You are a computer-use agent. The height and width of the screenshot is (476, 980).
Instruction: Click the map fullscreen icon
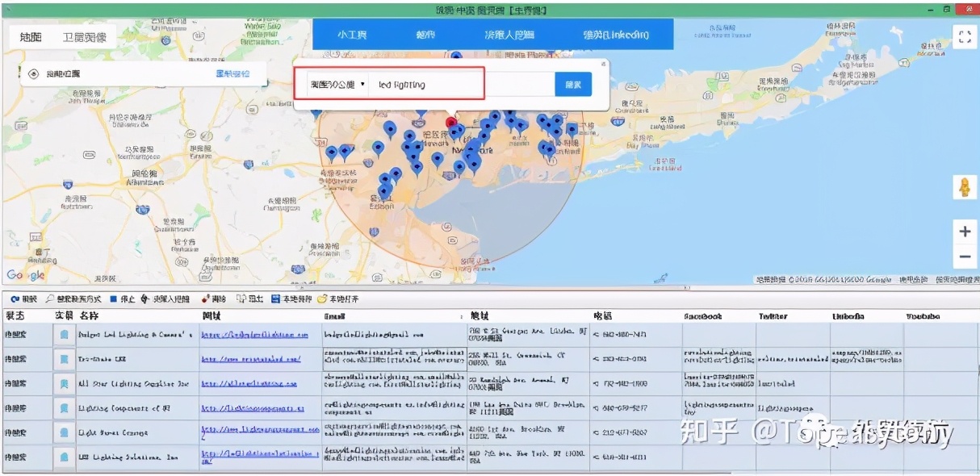[x=965, y=35]
